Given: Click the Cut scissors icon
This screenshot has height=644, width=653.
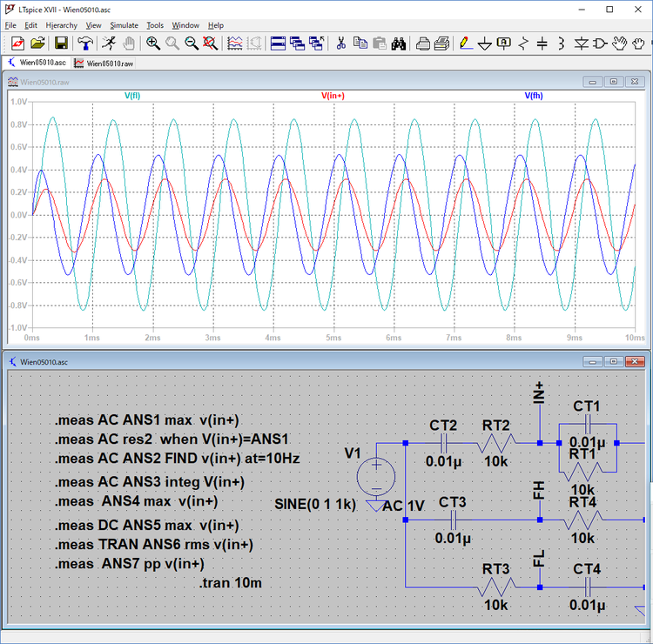Looking at the screenshot, I should click(x=340, y=43).
